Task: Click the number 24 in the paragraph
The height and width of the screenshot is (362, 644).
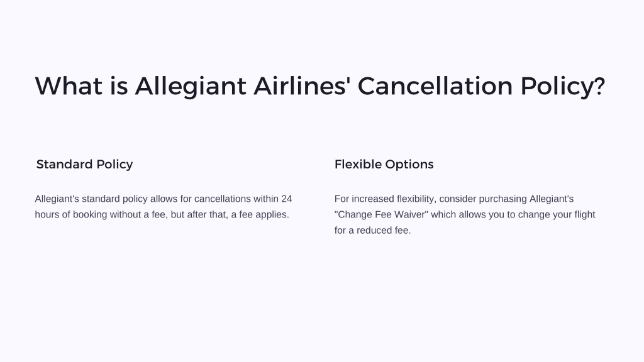Action: 287,199
